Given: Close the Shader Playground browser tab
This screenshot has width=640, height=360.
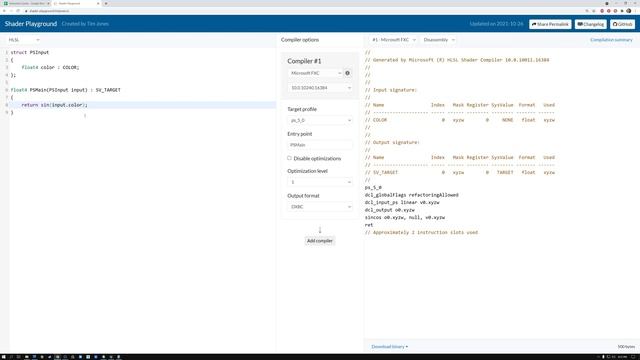Looking at the screenshot, I should 98,3.
